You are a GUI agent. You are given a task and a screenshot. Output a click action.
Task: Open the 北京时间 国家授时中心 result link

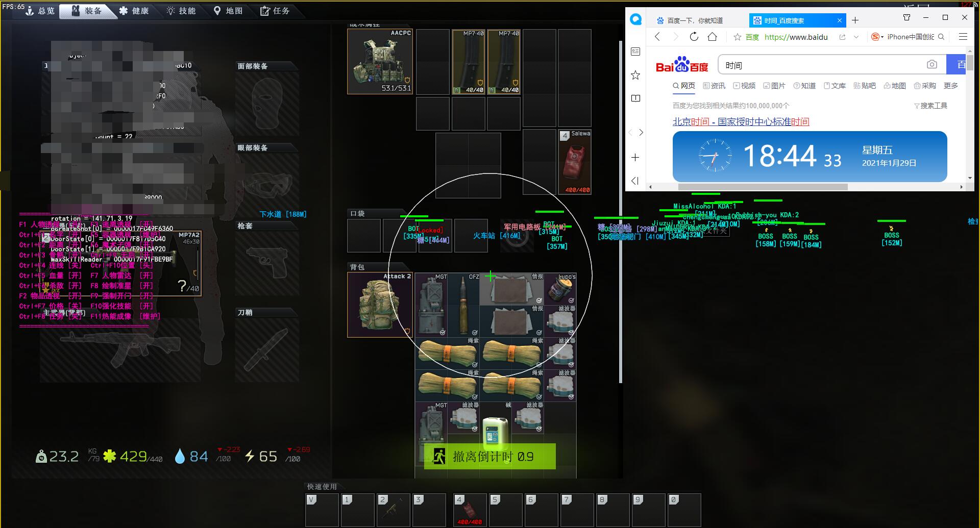pos(741,121)
